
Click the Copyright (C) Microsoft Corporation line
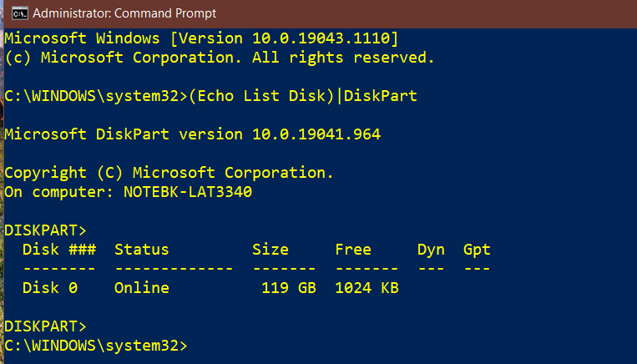point(169,173)
